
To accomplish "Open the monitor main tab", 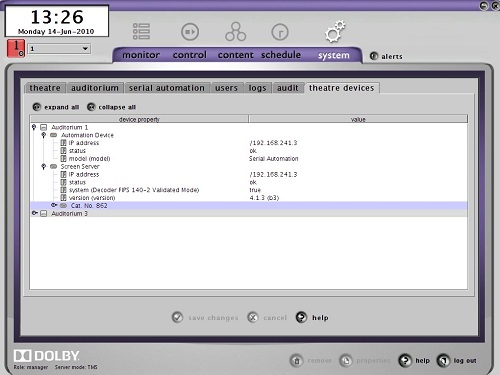I will pos(141,55).
